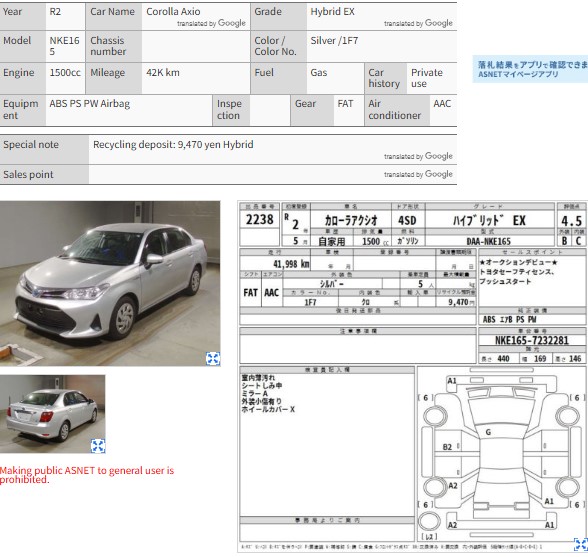Click the '1500cc' engine value
588x557 pixels.
pos(65,73)
